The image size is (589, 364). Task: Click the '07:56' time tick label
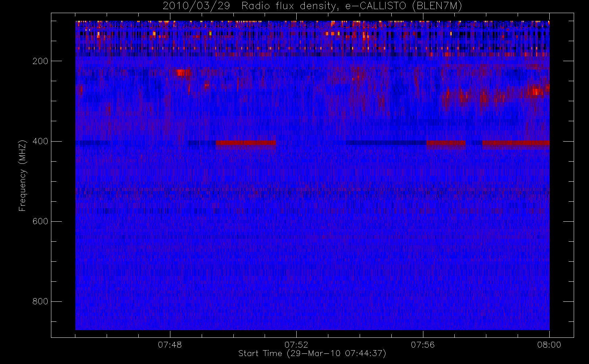(x=423, y=345)
